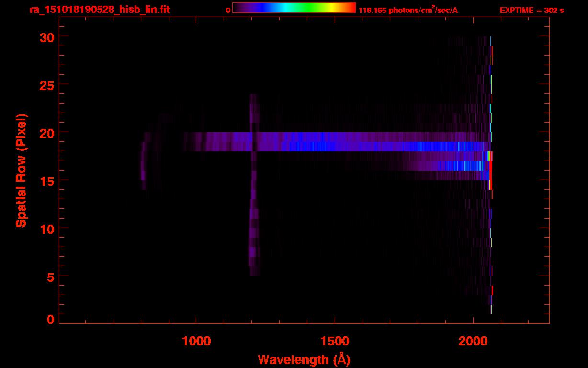Click the y-axis tick label 10
The height and width of the screenshot is (368, 588).
tap(47, 229)
